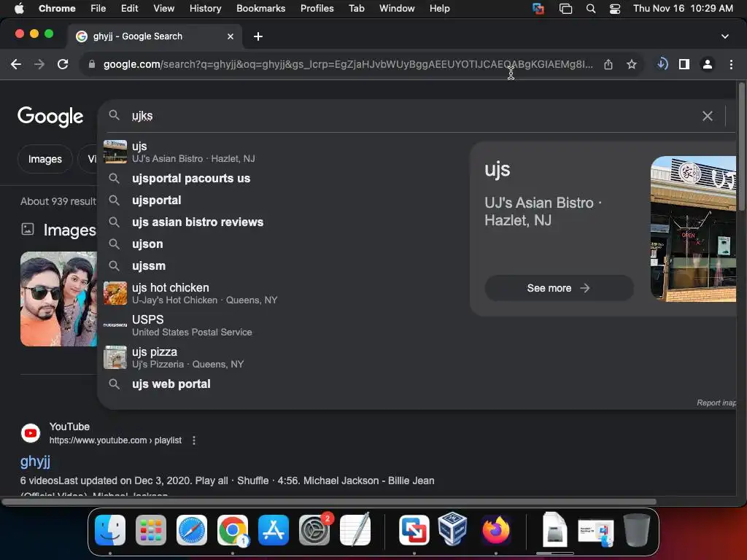This screenshot has width=747, height=560.
Task: Clear the search box with the X
Action: pyautogui.click(x=708, y=116)
